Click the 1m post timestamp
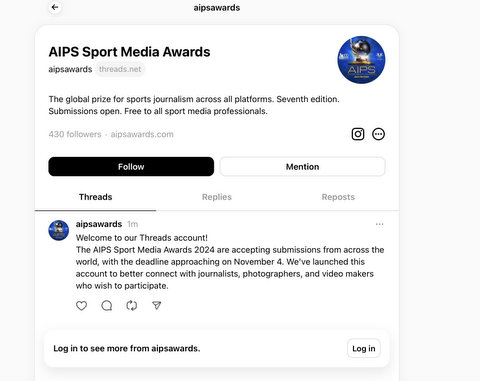Screen dimensions: 480x381 [x=132, y=224]
